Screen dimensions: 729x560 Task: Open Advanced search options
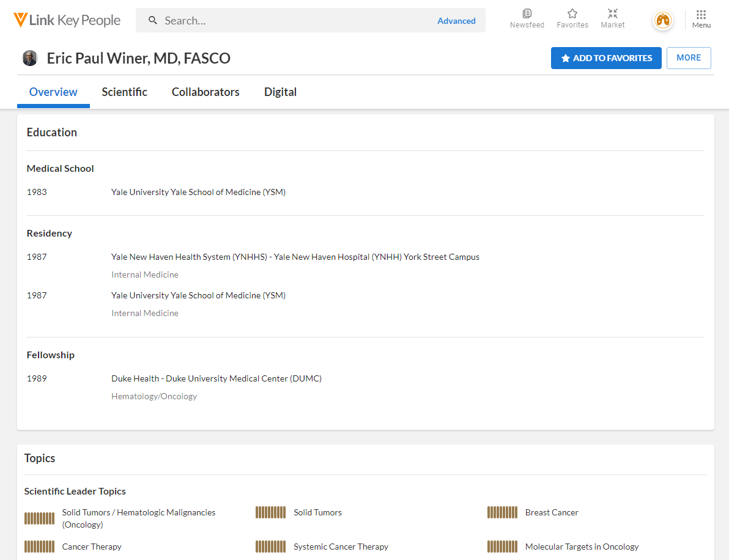(456, 21)
